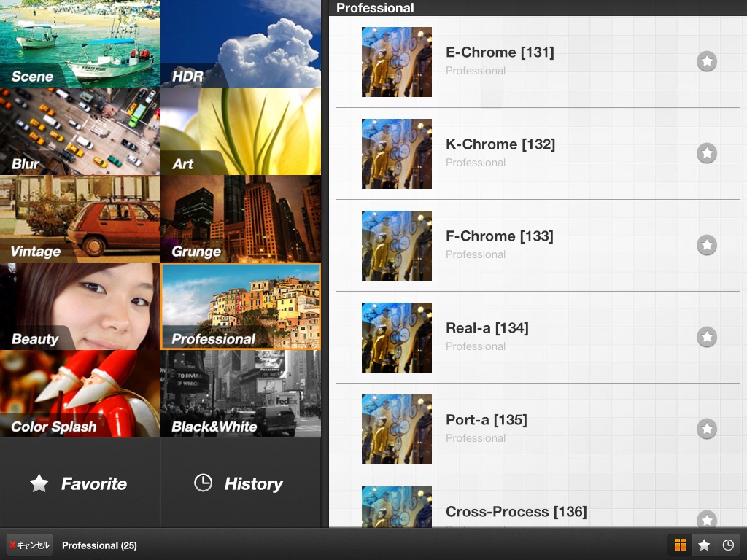Choose the Black&White category
747x560 pixels.
(x=241, y=394)
